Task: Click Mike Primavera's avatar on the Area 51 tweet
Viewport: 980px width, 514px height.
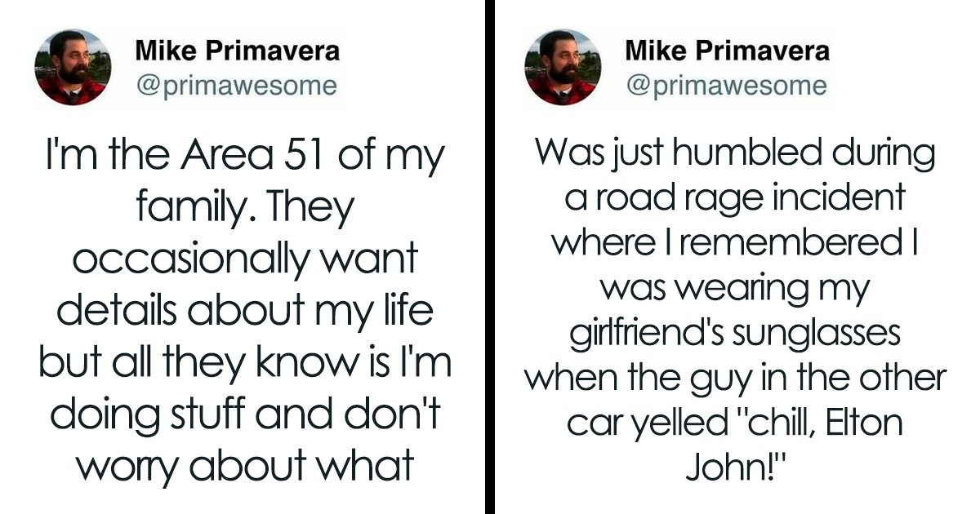Action: point(71,69)
